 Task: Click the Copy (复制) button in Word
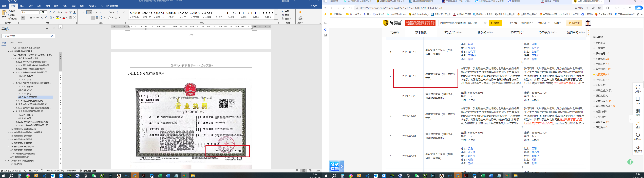point(12,15)
